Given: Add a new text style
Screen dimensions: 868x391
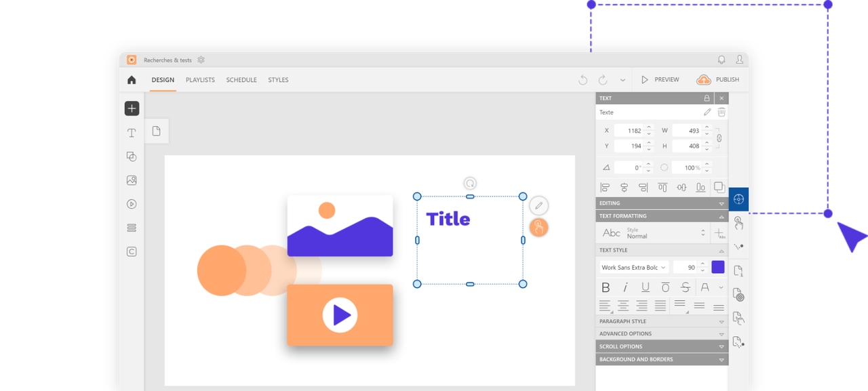Looking at the screenshot, I should pos(719,233).
